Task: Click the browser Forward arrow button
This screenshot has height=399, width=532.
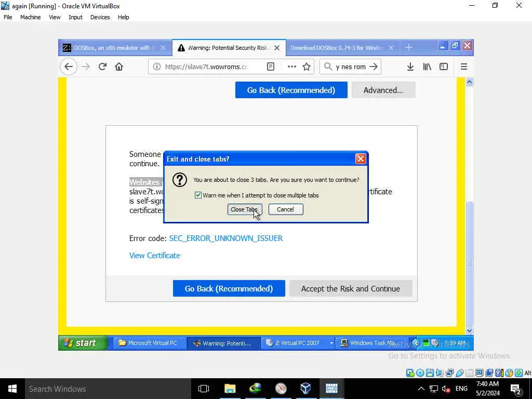Action: click(86, 67)
